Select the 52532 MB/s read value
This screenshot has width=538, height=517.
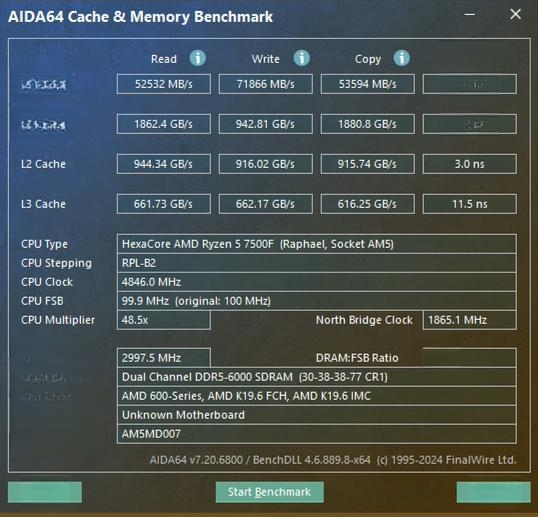tap(164, 84)
